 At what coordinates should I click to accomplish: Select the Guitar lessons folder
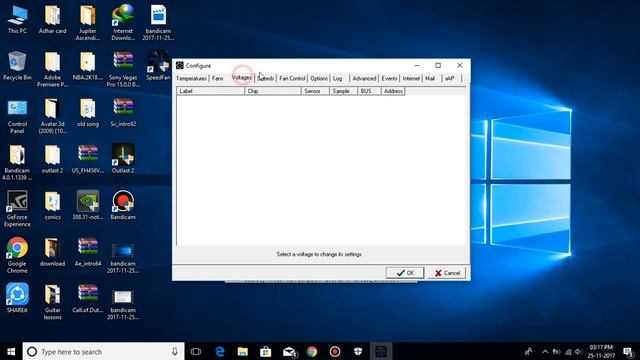tap(52, 302)
